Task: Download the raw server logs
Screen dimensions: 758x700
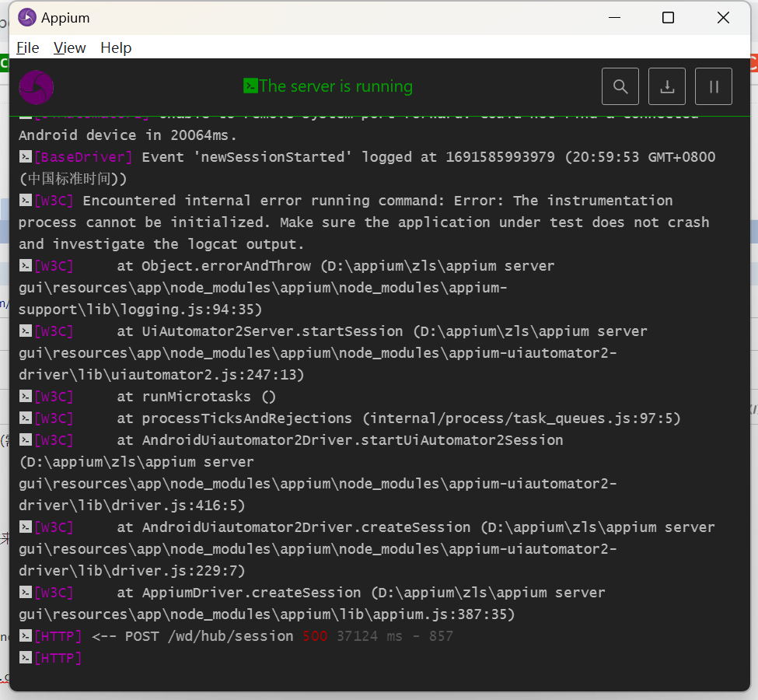Action: (667, 86)
